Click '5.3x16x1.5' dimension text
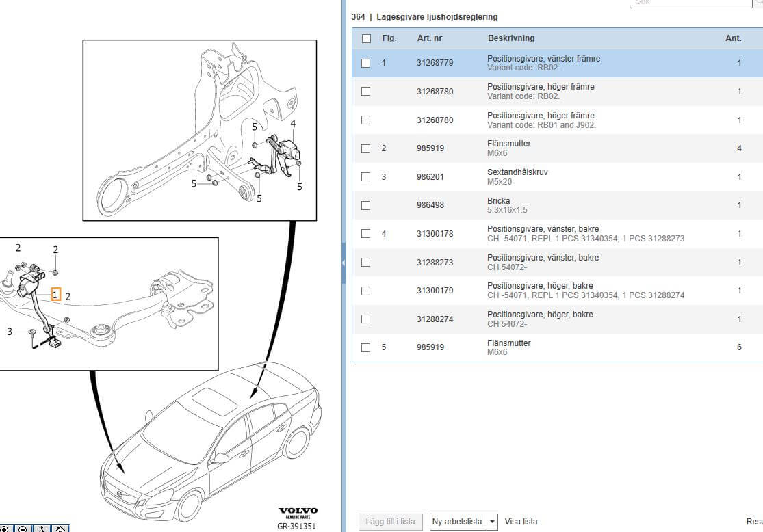 [x=507, y=210]
